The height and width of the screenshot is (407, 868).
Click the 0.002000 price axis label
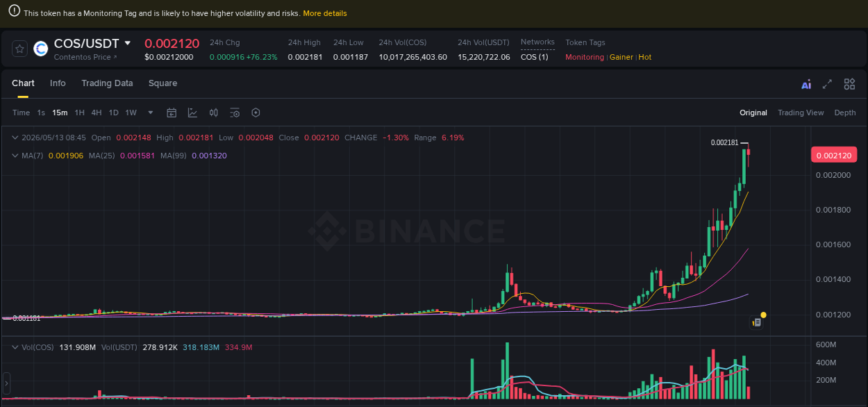tap(833, 175)
